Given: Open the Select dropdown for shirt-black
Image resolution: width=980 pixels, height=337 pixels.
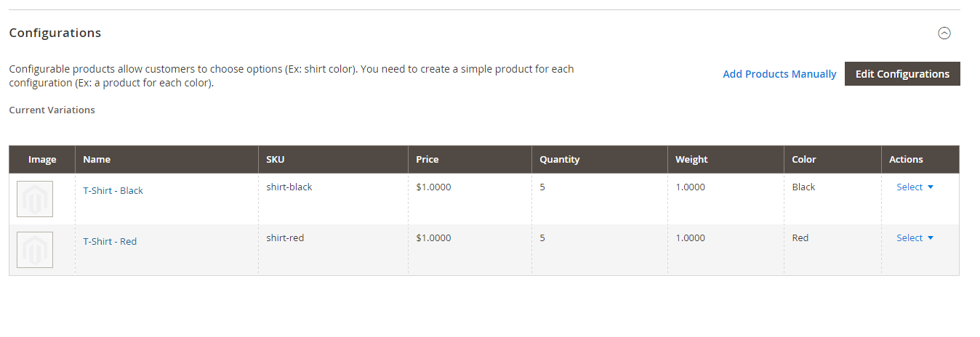Looking at the screenshot, I should pyautogui.click(x=915, y=187).
